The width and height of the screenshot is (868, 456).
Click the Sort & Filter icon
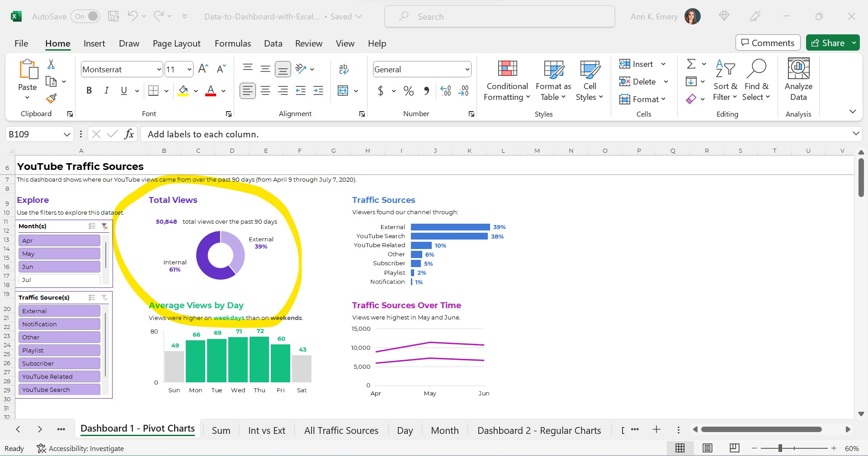pos(725,80)
